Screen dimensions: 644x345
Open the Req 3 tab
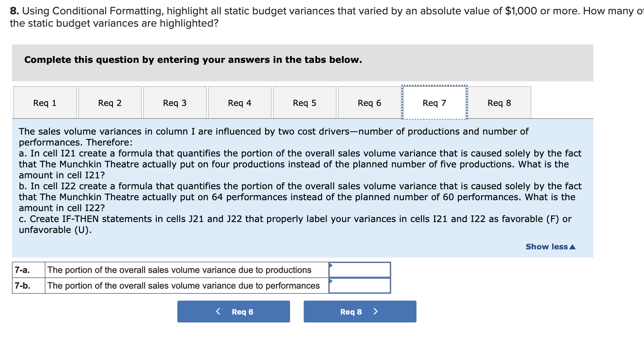pyautogui.click(x=175, y=102)
